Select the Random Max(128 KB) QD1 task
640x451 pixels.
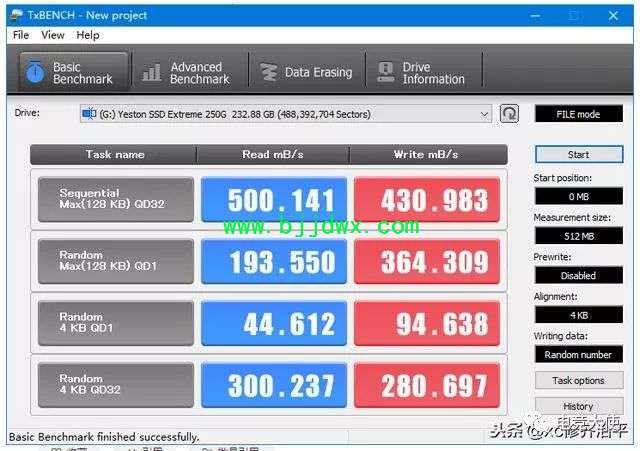[x=116, y=261]
